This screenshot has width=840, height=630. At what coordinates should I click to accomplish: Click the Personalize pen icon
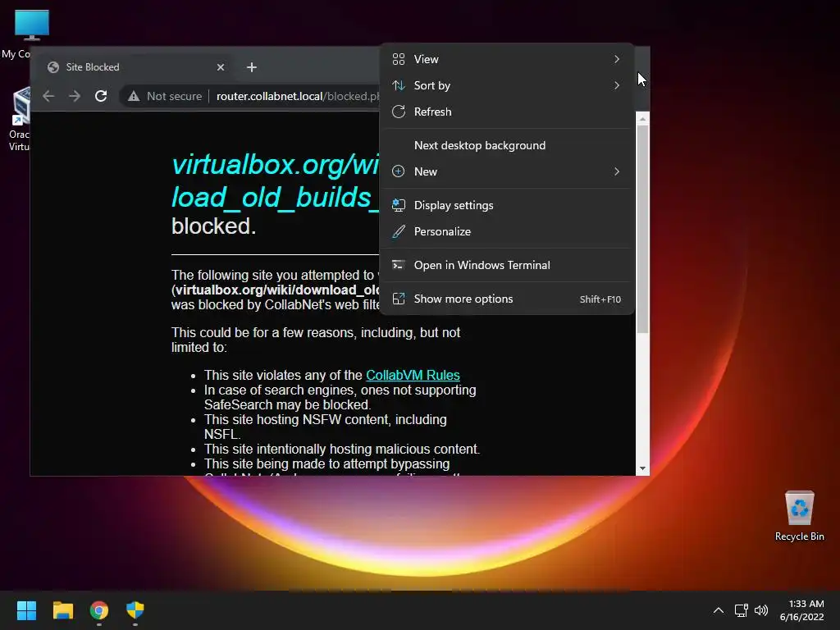(399, 231)
